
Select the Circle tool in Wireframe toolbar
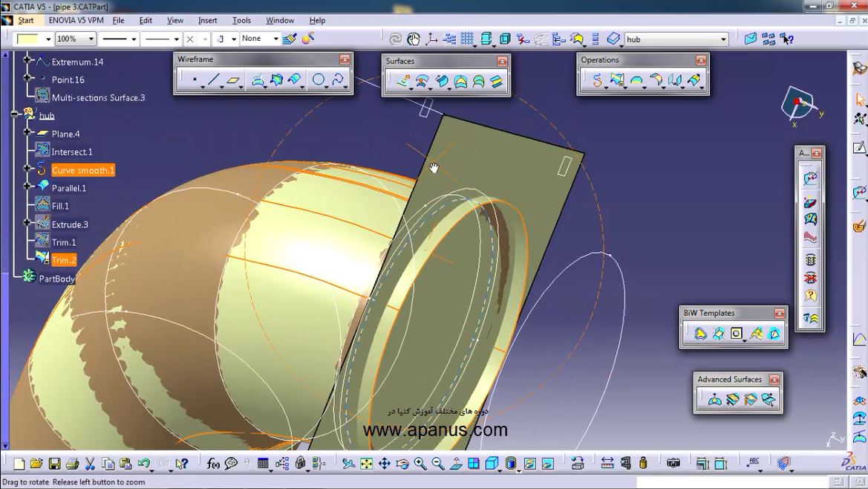[x=319, y=80]
